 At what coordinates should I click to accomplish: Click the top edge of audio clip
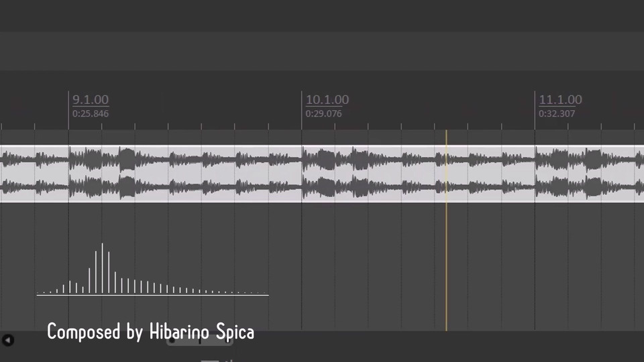pos(322,145)
